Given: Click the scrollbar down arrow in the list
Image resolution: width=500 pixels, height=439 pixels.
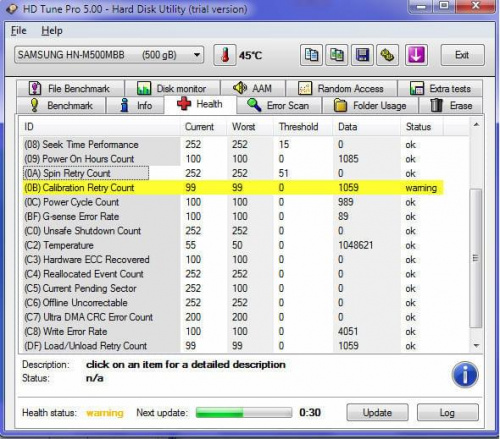Looking at the screenshot, I should point(476,346).
